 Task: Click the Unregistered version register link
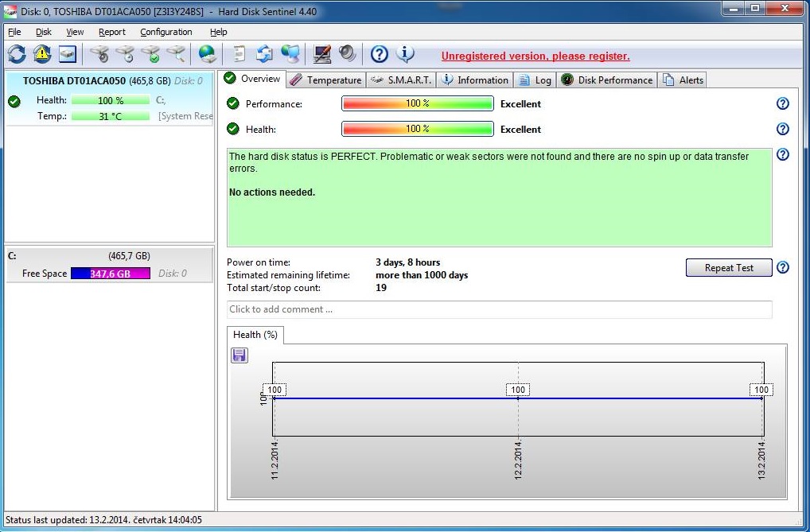click(535, 56)
